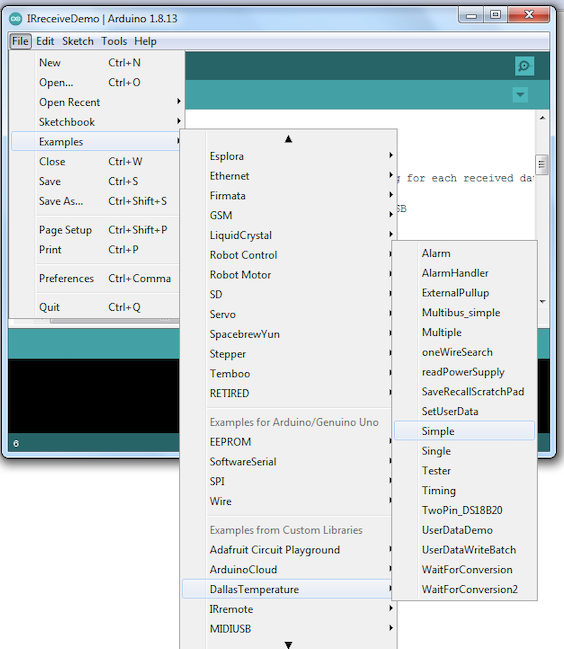Open the SPI examples entry
The image size is (564, 649).
pyautogui.click(x=287, y=481)
